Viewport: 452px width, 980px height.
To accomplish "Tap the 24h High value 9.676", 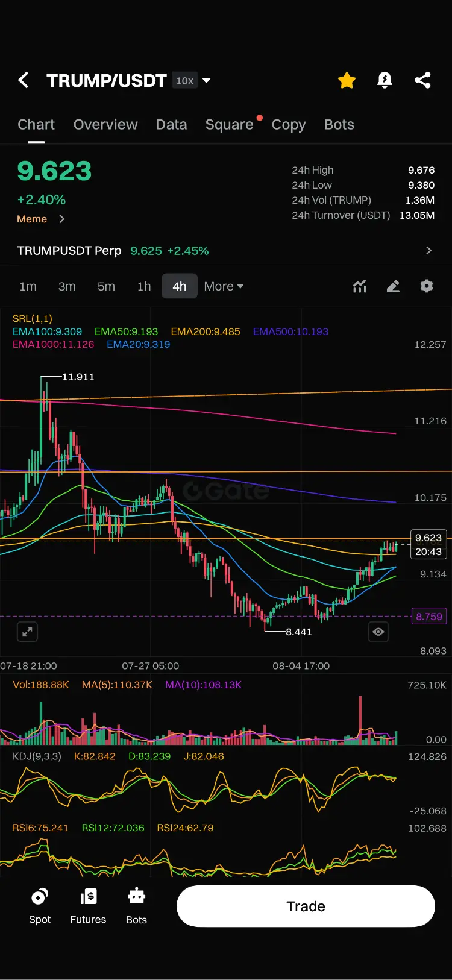I will [421, 170].
